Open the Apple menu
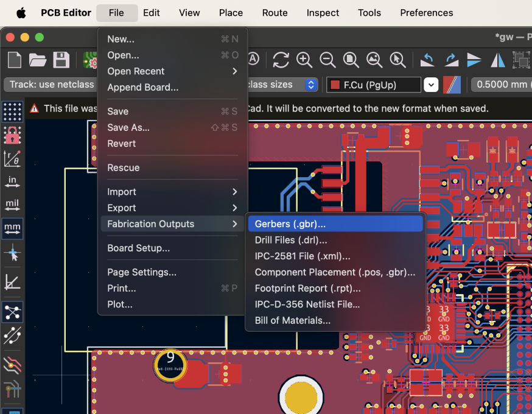The image size is (532, 414). [x=21, y=13]
